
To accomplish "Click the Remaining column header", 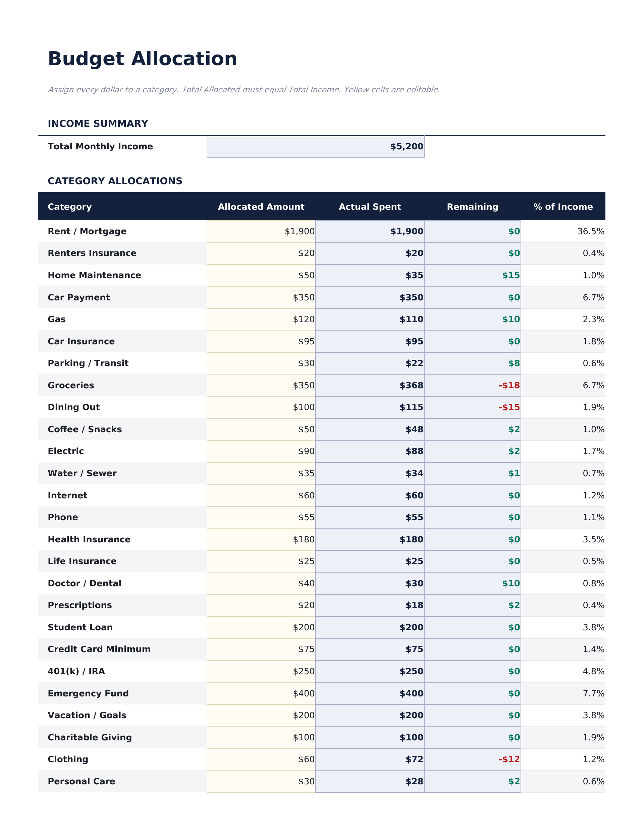I will (x=472, y=207).
